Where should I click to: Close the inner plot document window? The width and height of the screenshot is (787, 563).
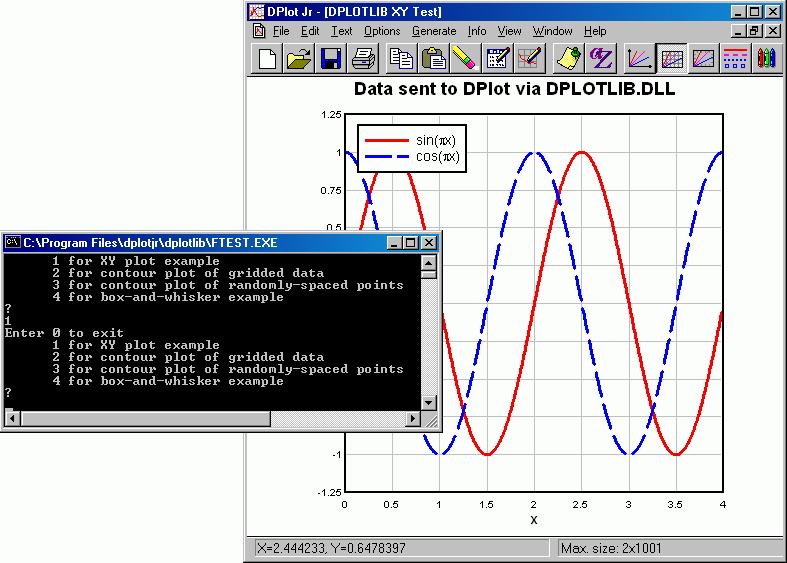773,31
